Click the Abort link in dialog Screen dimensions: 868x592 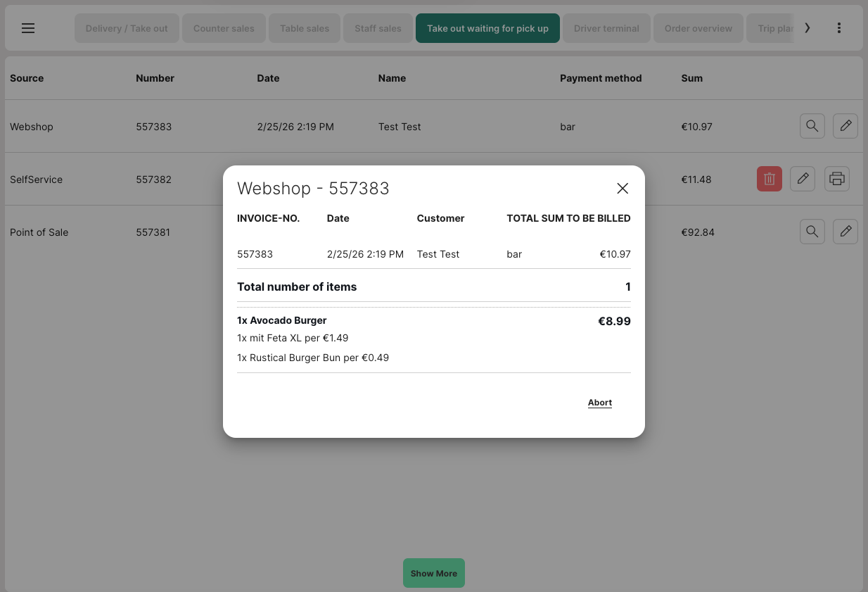pyautogui.click(x=600, y=403)
